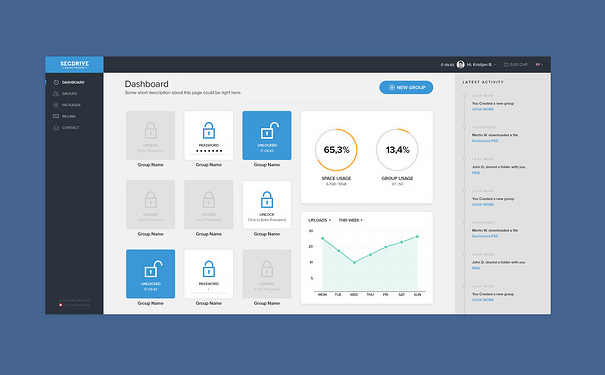This screenshot has width=605, height=375.
Task: Toggle the unlocked group tile in bottom row
Action: 150,274
